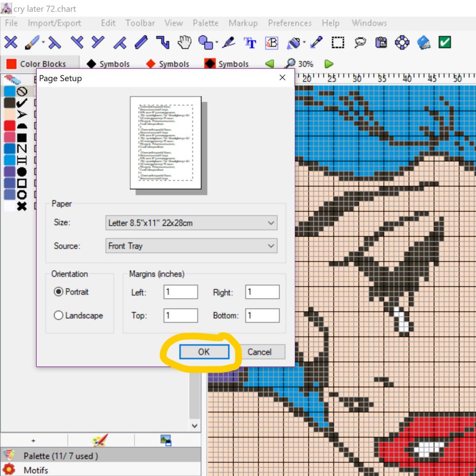Choose the eyedropper color picker

pyautogui.click(x=316, y=42)
